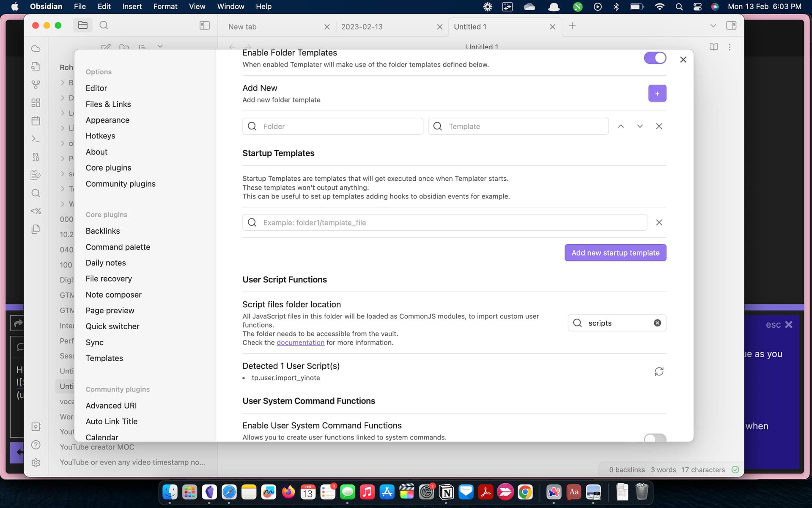Expand the first folder starting with B

click(63, 83)
